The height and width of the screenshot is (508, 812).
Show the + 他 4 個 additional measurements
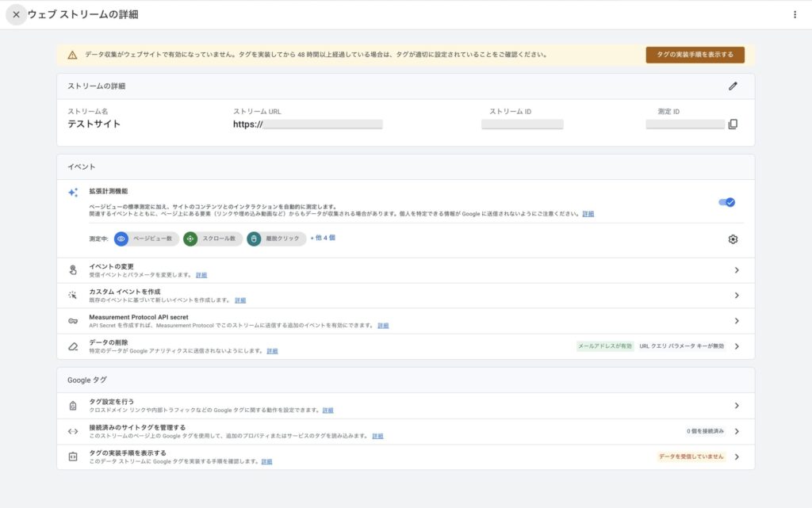[323, 238]
